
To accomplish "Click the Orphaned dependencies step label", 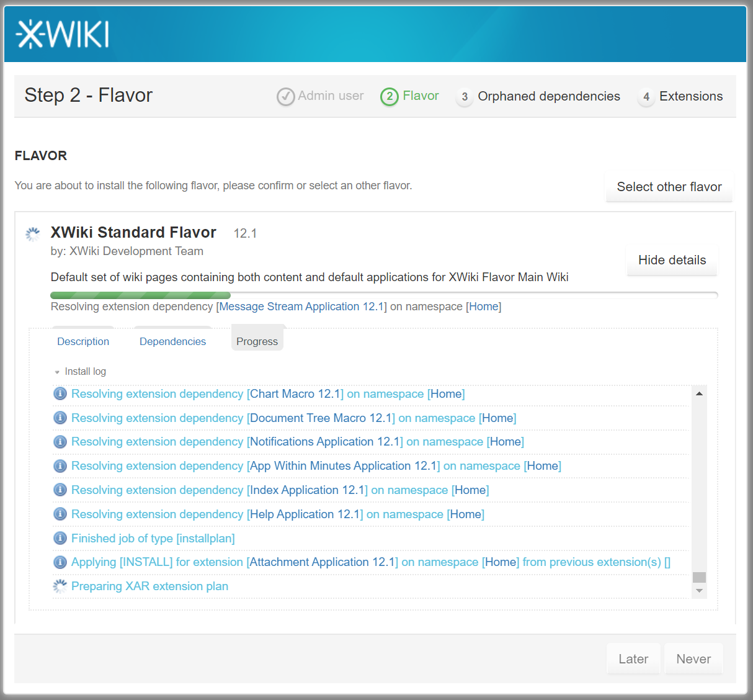I will [549, 97].
